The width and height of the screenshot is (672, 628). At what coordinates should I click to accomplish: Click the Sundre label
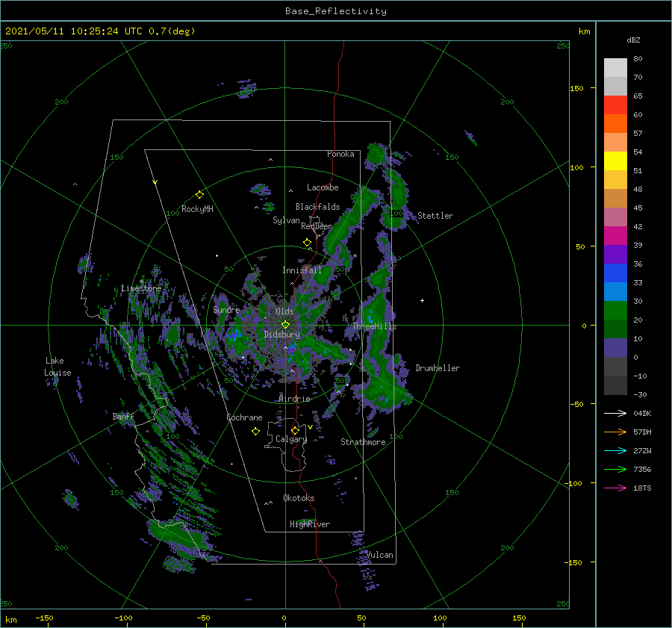coord(226,310)
